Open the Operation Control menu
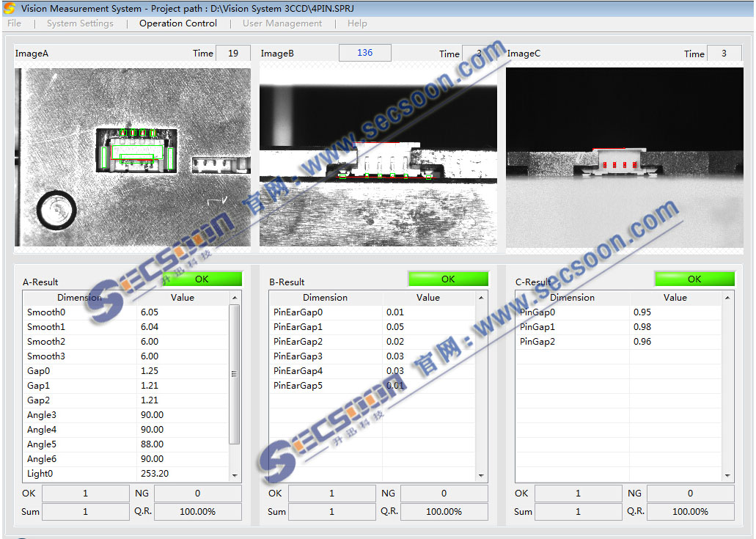756x539 pixels. pyautogui.click(x=178, y=23)
